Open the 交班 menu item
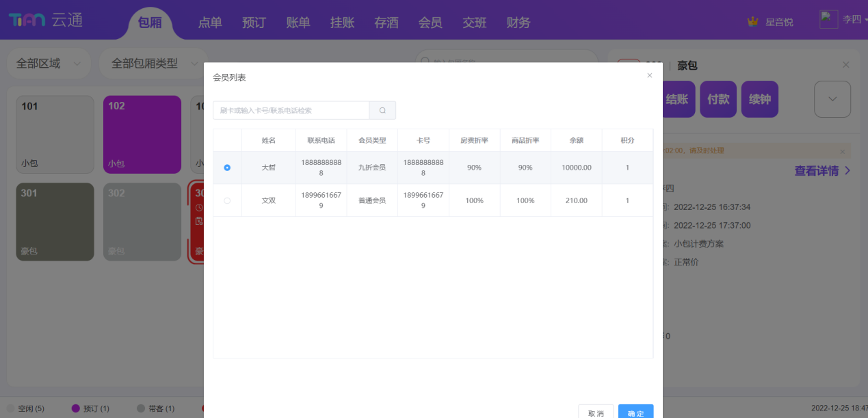Screen dimensions: 868x418 click(475, 23)
